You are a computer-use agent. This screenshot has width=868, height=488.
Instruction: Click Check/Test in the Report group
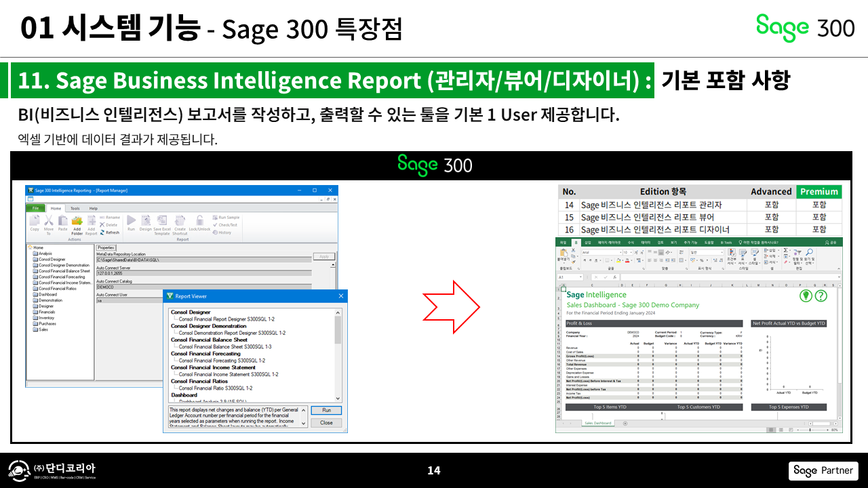click(x=226, y=225)
